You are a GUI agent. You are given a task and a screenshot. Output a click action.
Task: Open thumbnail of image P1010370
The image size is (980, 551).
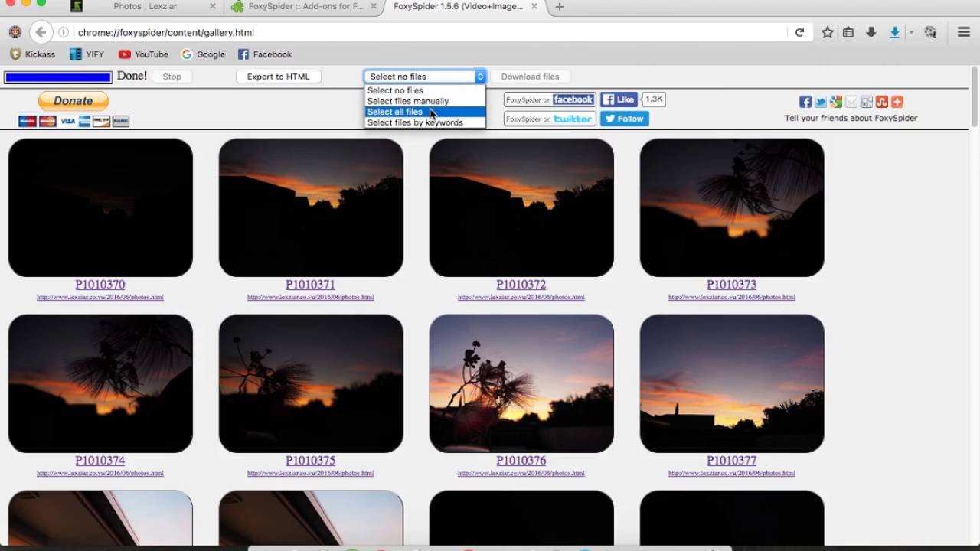(x=100, y=207)
